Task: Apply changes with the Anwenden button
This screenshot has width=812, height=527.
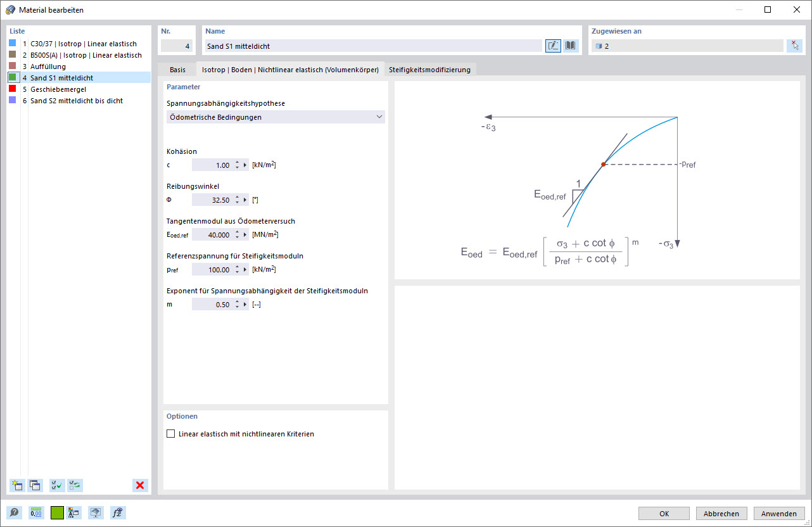Action: coord(778,513)
